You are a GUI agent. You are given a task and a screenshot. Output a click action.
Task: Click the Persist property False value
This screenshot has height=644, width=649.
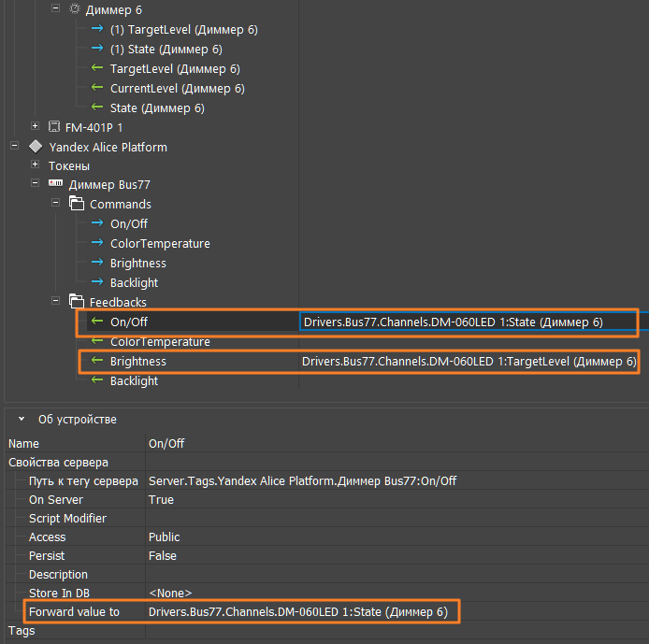click(163, 556)
